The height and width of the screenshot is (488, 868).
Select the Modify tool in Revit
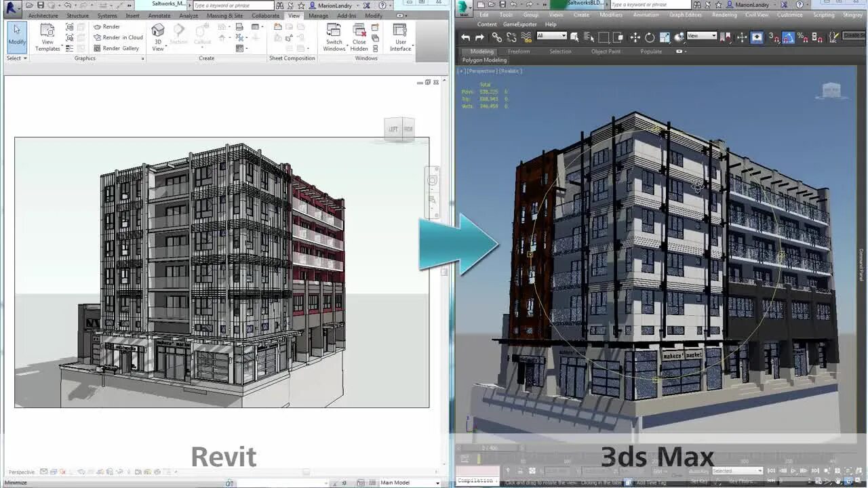click(x=17, y=35)
